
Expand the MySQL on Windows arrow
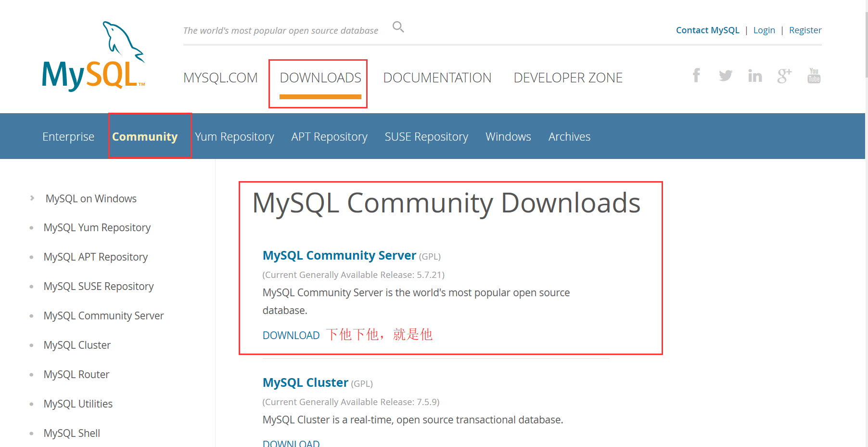pos(32,198)
